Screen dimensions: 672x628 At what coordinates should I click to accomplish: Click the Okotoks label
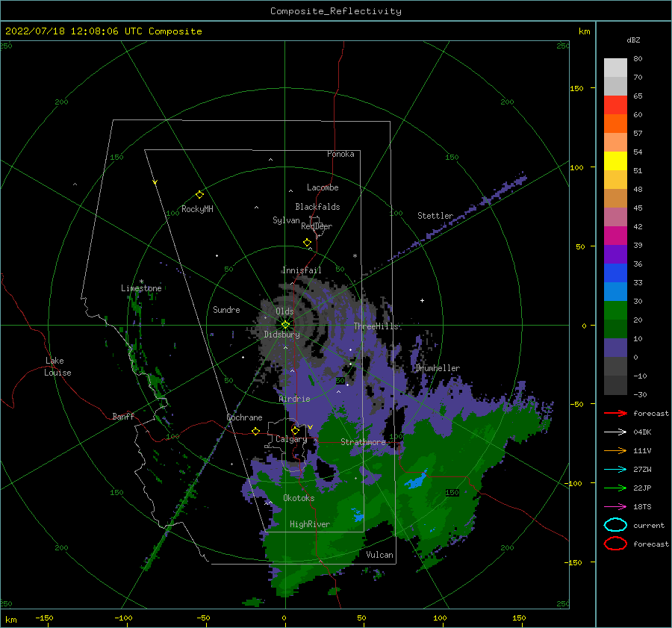(299, 498)
